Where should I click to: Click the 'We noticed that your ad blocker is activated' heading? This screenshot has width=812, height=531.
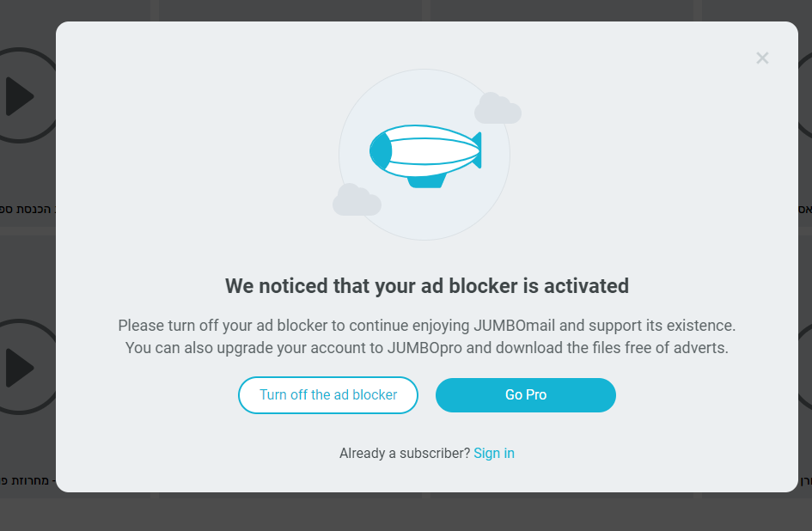[427, 286]
